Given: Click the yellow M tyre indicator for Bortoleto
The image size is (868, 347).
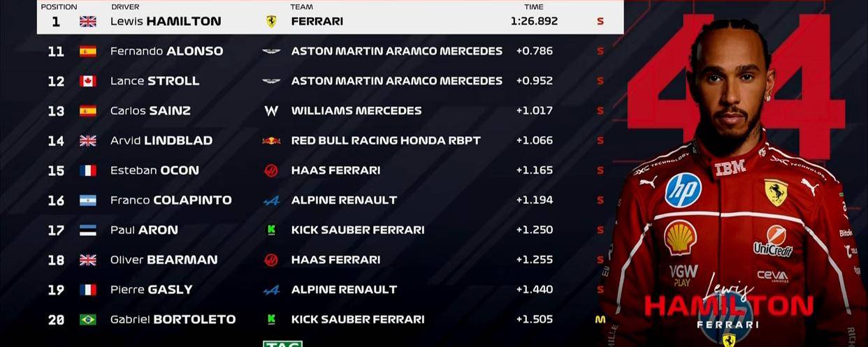Looking at the screenshot, I should [x=600, y=320].
